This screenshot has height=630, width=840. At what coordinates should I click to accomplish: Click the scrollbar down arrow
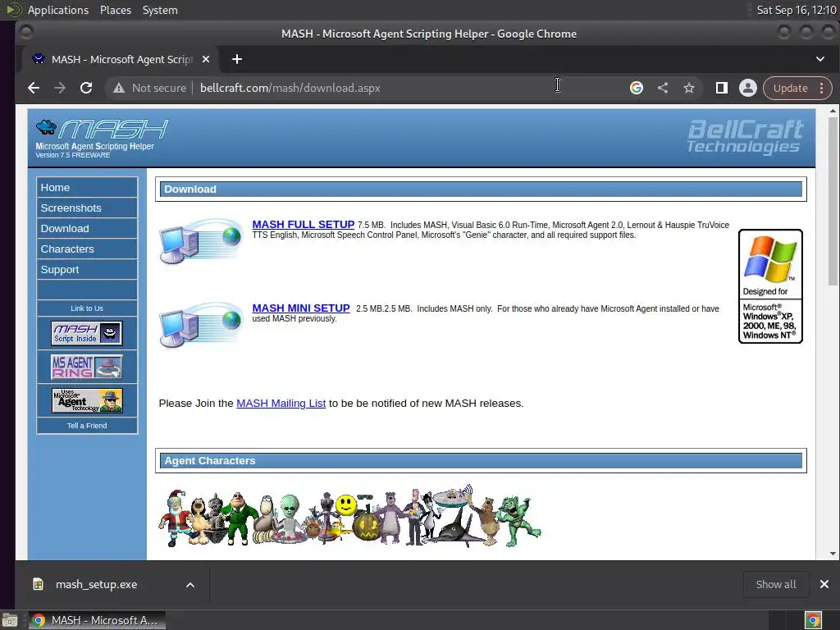click(x=833, y=554)
